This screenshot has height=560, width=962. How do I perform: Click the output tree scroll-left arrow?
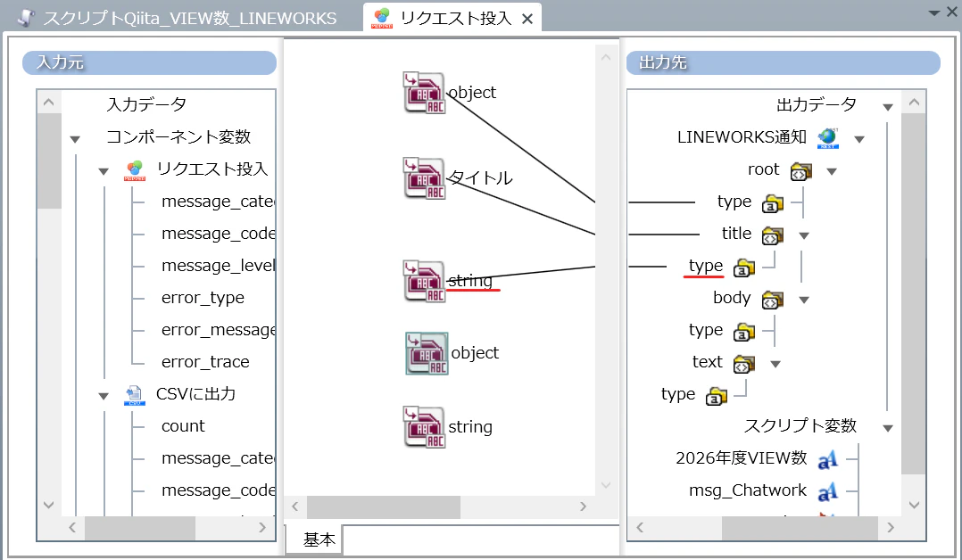tap(639, 528)
